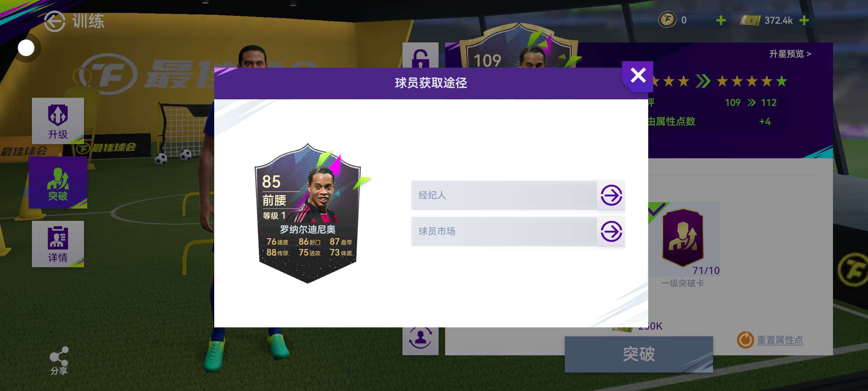This screenshot has height=391, width=868.
Task: Select the 突破 breakthrough tab
Action: click(x=58, y=182)
